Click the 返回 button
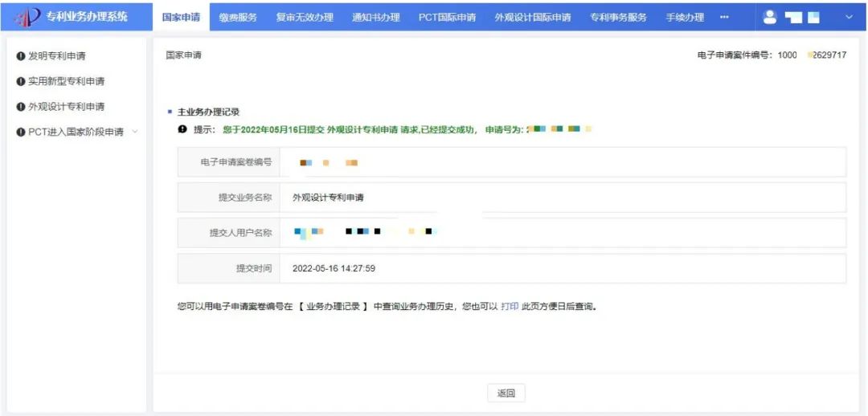This screenshot has height=416, width=868. pos(506,393)
